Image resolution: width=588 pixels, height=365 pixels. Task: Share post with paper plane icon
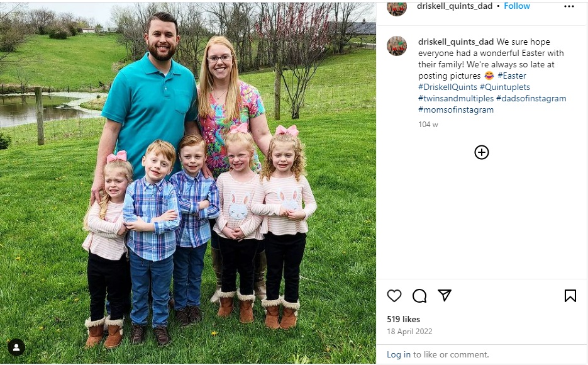click(x=445, y=295)
